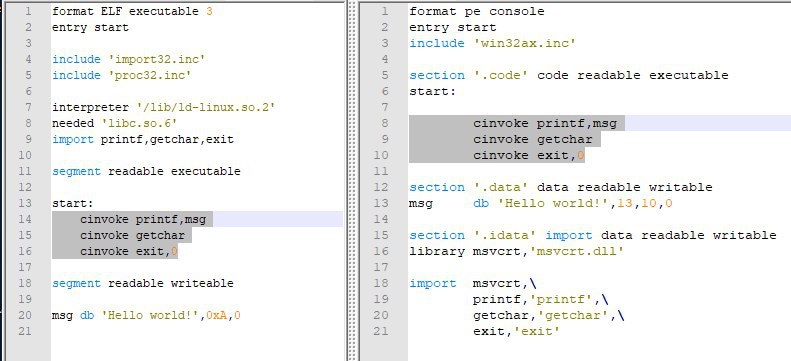791x361 pixels.
Task: Click the section '.code' code readable executable line
Action: tap(569, 75)
